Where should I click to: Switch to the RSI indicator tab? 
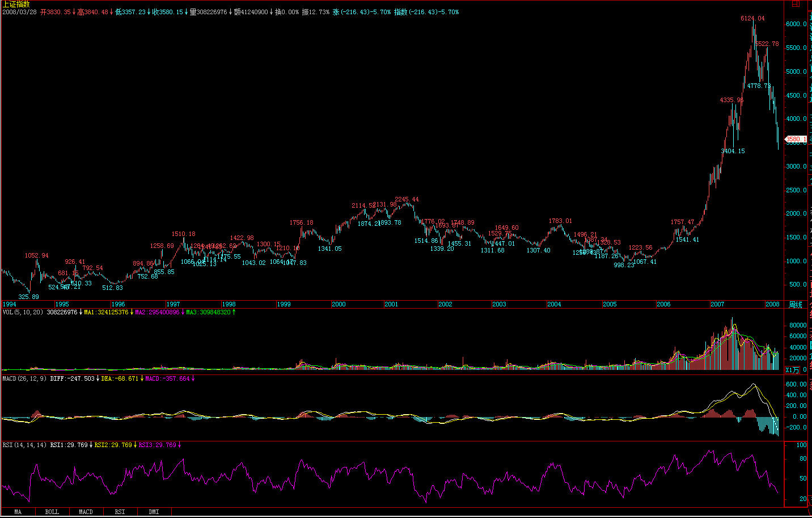click(120, 512)
